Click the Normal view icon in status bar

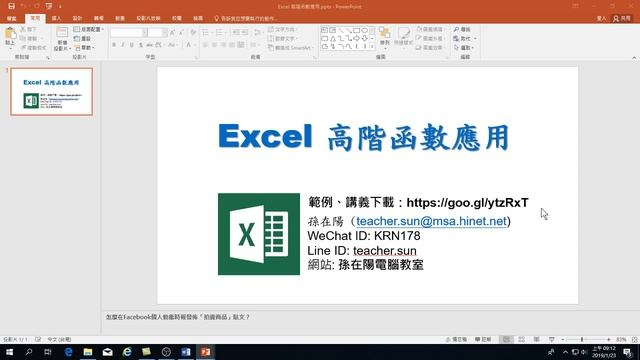pos(506,339)
